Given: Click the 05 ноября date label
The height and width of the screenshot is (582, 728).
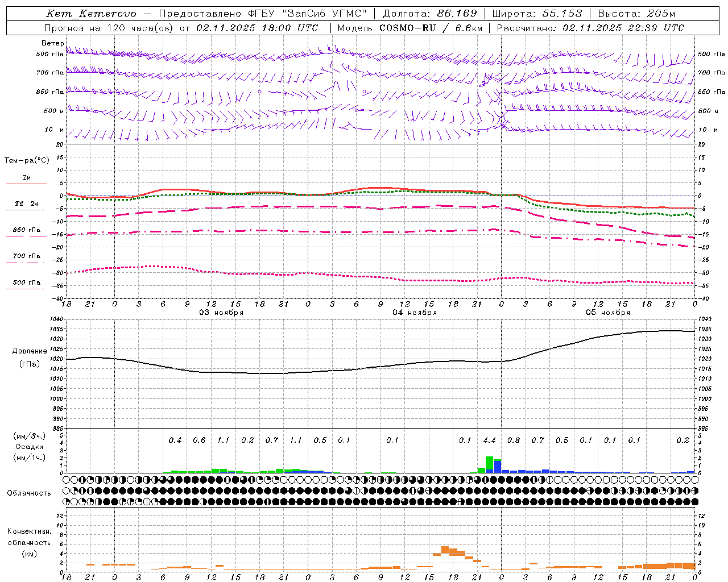Looking at the screenshot, I should coord(608,313).
